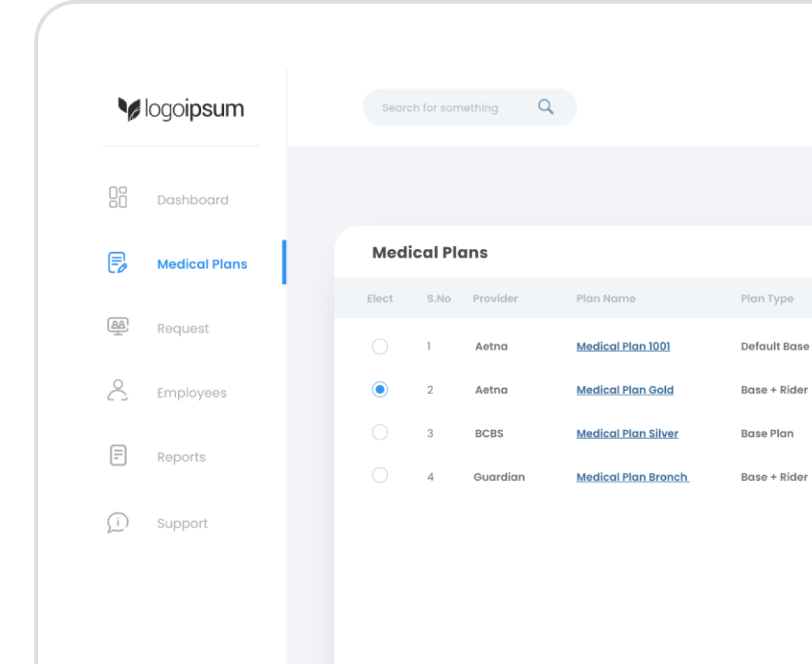Select radio button for Medical Plan 1001
Viewport: 812px width, 664px height.
(380, 346)
